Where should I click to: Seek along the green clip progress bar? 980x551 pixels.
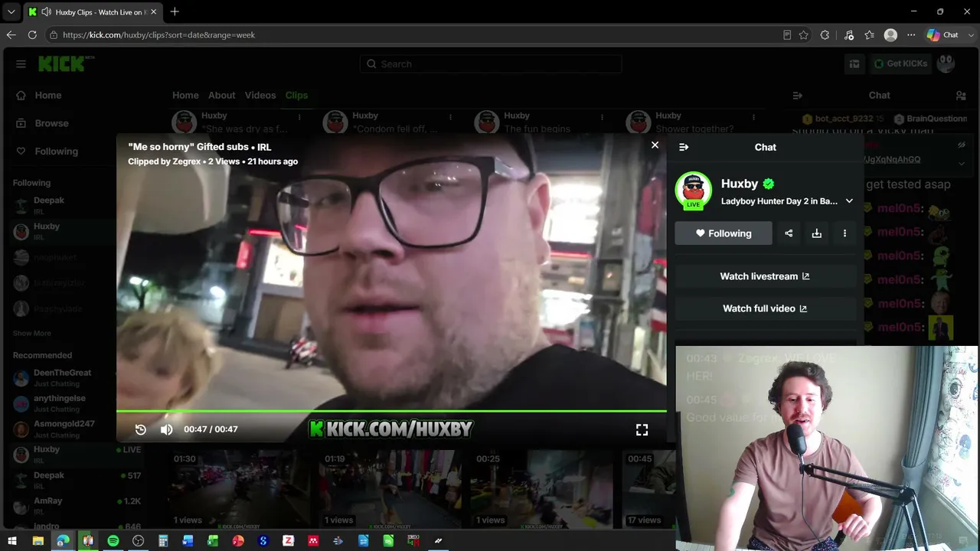(391, 412)
